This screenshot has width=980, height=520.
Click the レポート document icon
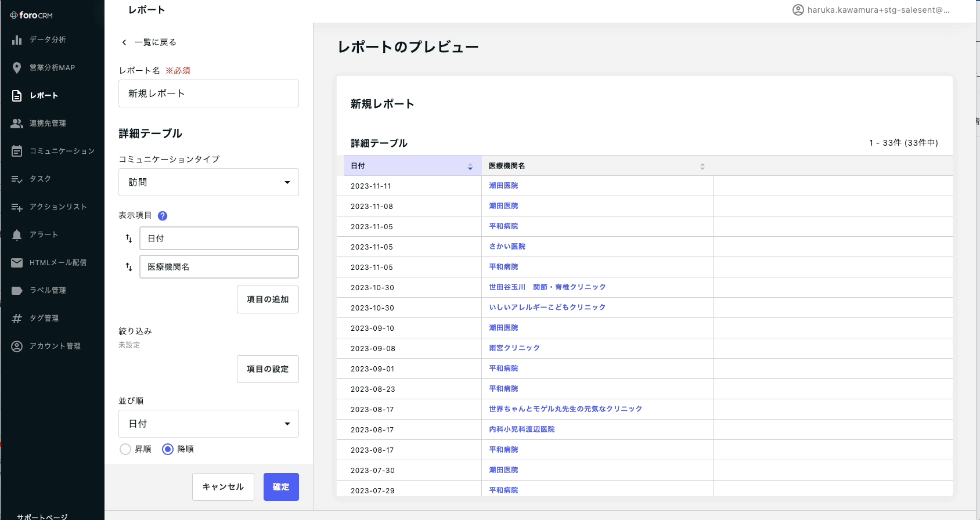coord(17,95)
